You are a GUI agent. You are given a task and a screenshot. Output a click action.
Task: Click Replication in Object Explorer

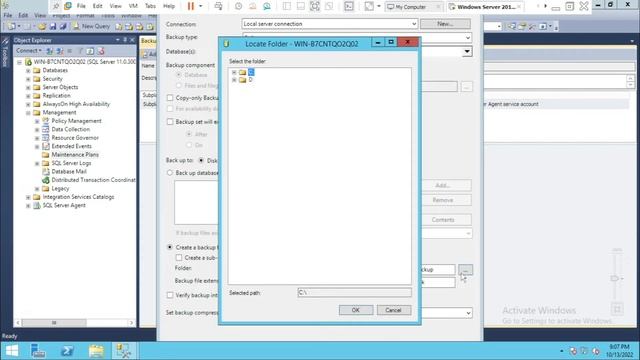(x=56, y=96)
